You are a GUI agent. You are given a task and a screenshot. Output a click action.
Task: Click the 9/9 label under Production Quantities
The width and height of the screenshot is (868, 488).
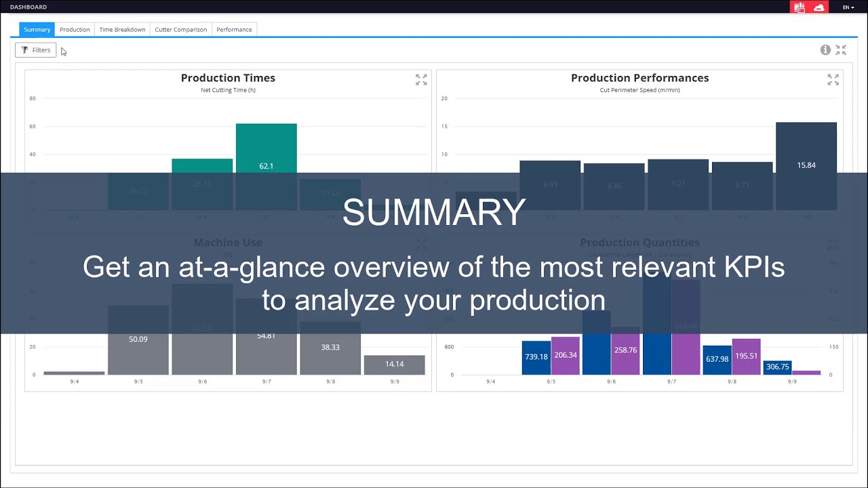[792, 382]
